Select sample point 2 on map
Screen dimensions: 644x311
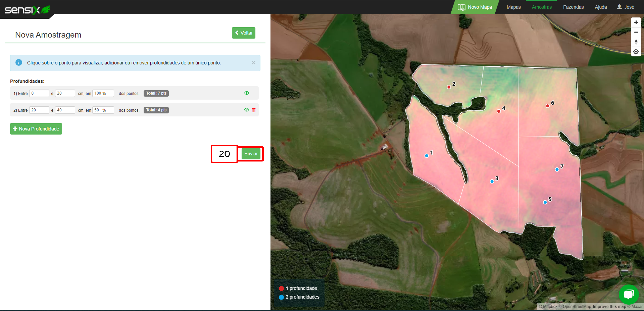point(449,87)
